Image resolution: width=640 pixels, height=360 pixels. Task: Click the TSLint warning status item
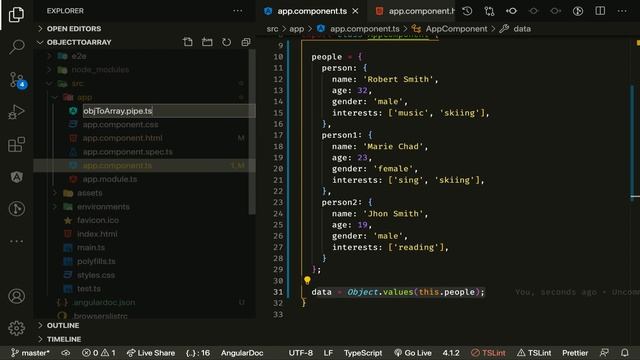pos(534,353)
